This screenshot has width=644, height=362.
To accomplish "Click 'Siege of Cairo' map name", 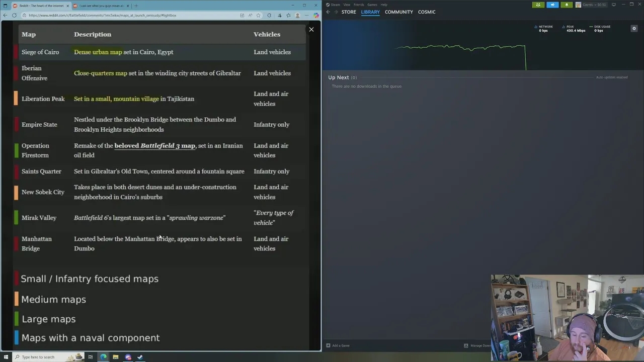I will (x=40, y=52).
